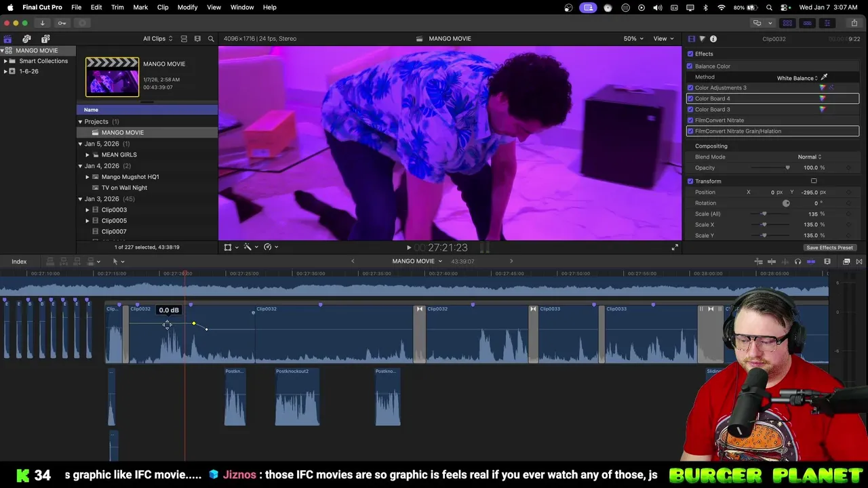868x488 pixels.
Task: Open the Trim menu
Action: tap(117, 7)
